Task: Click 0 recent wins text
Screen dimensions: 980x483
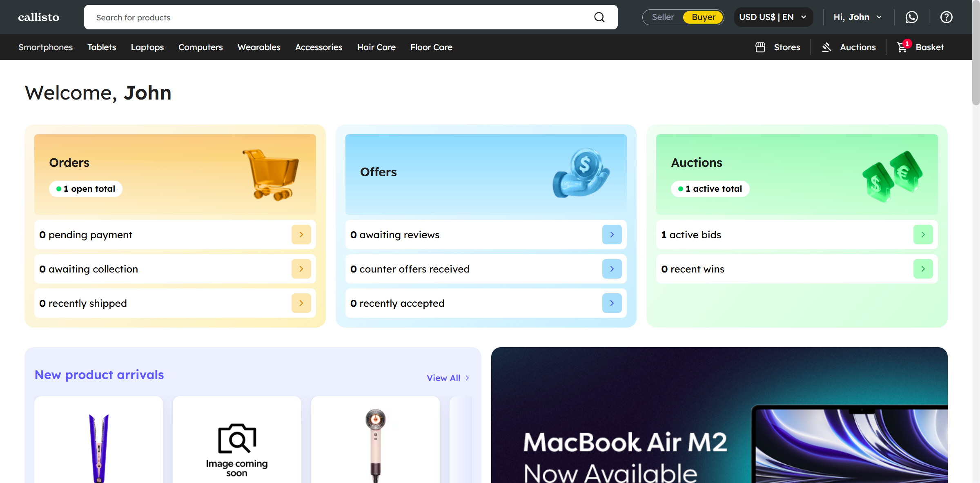Action: [x=693, y=269]
